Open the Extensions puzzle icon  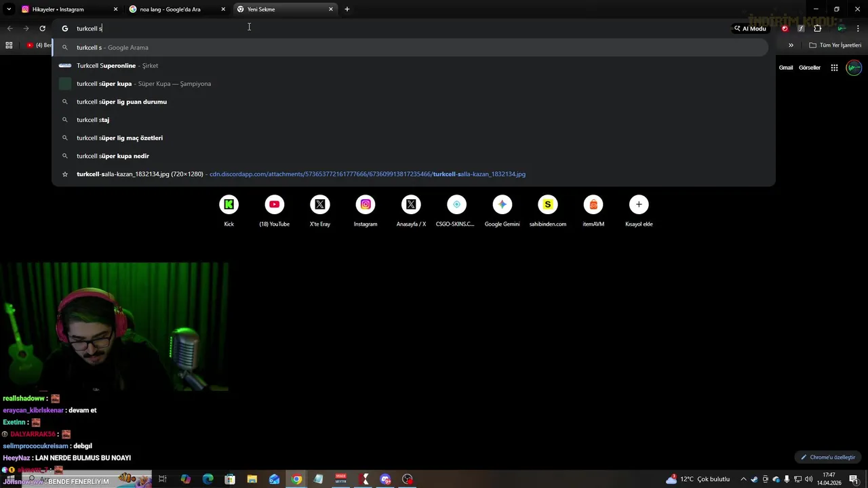point(817,28)
